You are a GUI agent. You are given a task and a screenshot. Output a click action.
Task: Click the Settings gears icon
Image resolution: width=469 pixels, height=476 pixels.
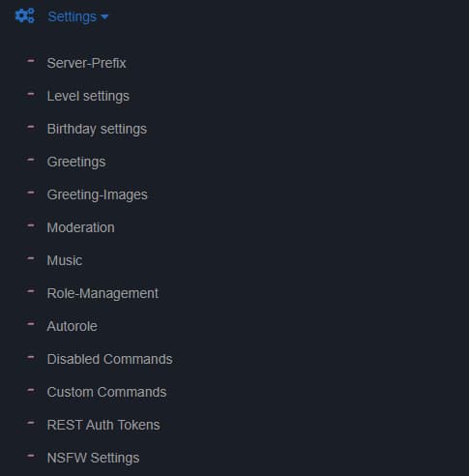click(25, 15)
